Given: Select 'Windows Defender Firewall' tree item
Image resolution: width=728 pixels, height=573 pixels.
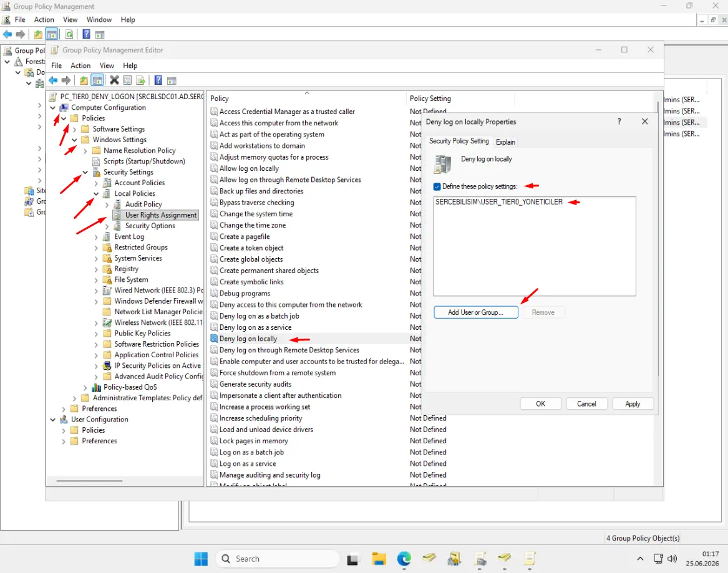Looking at the screenshot, I should click(x=158, y=301).
